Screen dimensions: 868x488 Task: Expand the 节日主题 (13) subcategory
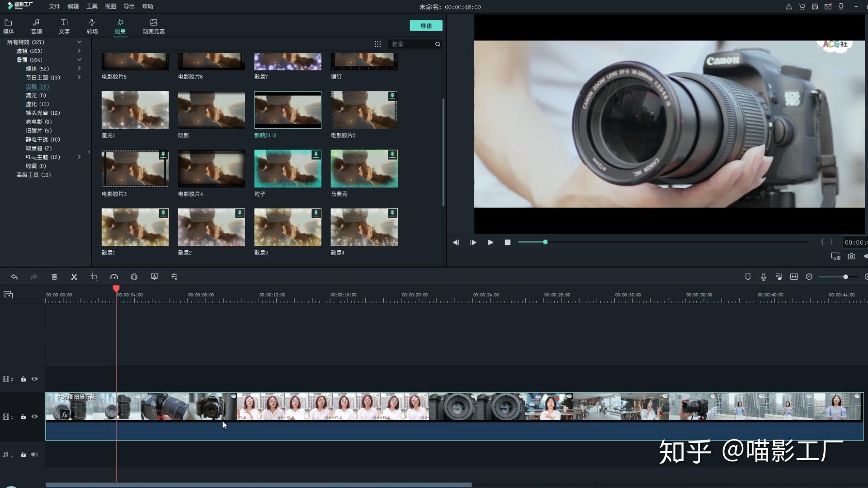pos(79,77)
